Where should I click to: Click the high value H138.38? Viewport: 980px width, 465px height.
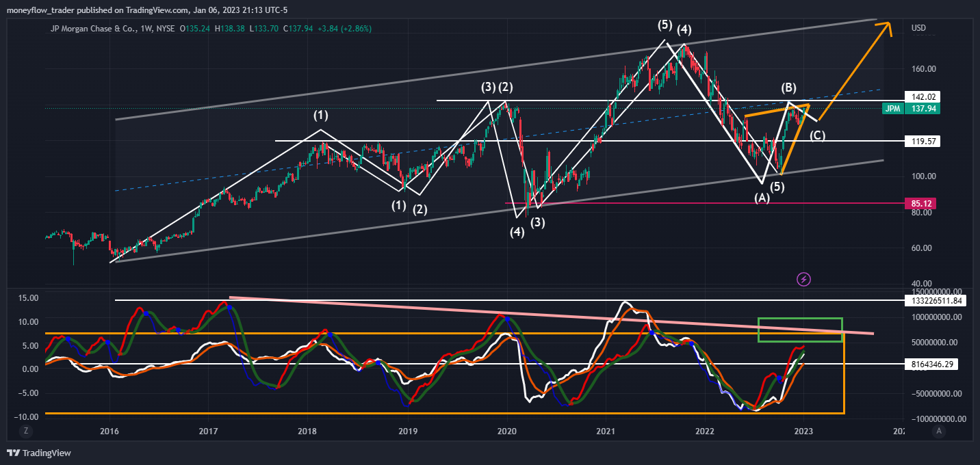point(230,29)
